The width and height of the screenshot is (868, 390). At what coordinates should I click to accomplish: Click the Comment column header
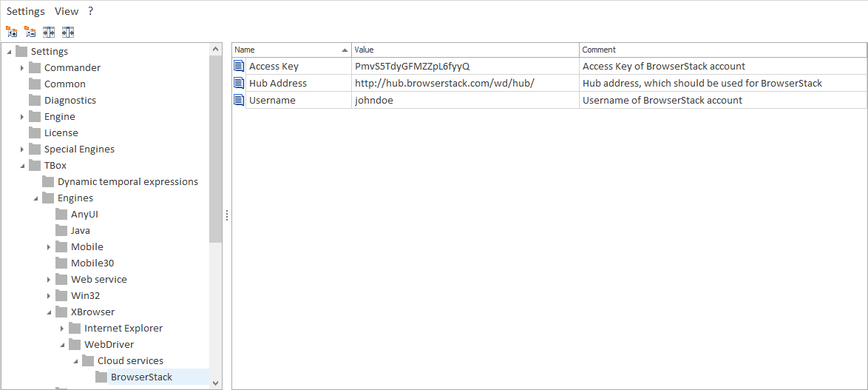(722, 50)
